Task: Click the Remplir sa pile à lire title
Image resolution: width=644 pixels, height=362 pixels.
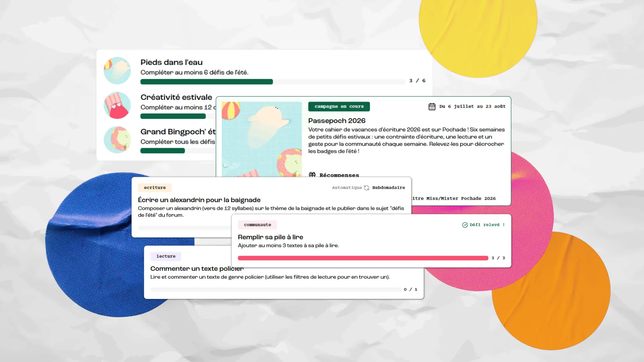Action: click(270, 237)
